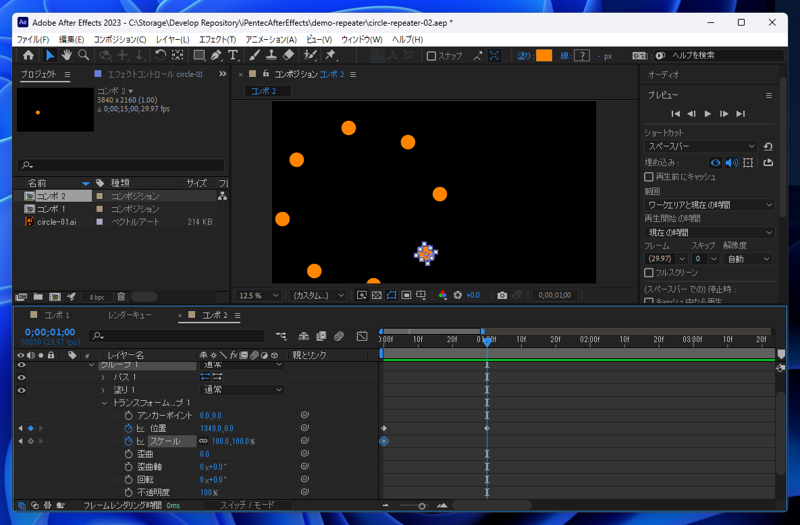The width and height of the screenshot is (800, 525).
Task: Select circle-01.ai in the project list
Action: (56, 222)
